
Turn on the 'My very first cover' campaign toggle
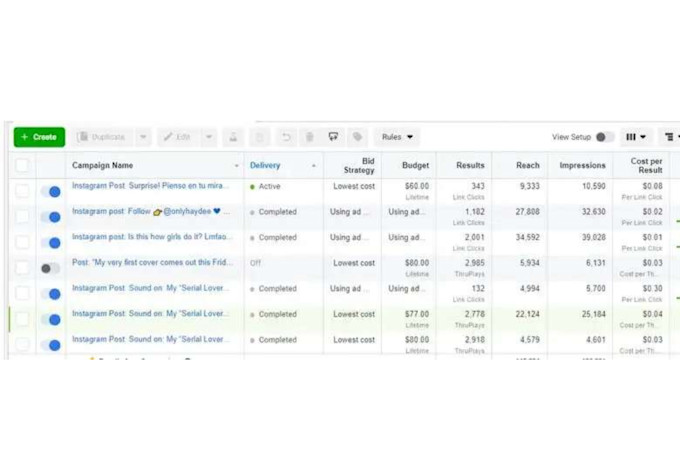(x=51, y=269)
